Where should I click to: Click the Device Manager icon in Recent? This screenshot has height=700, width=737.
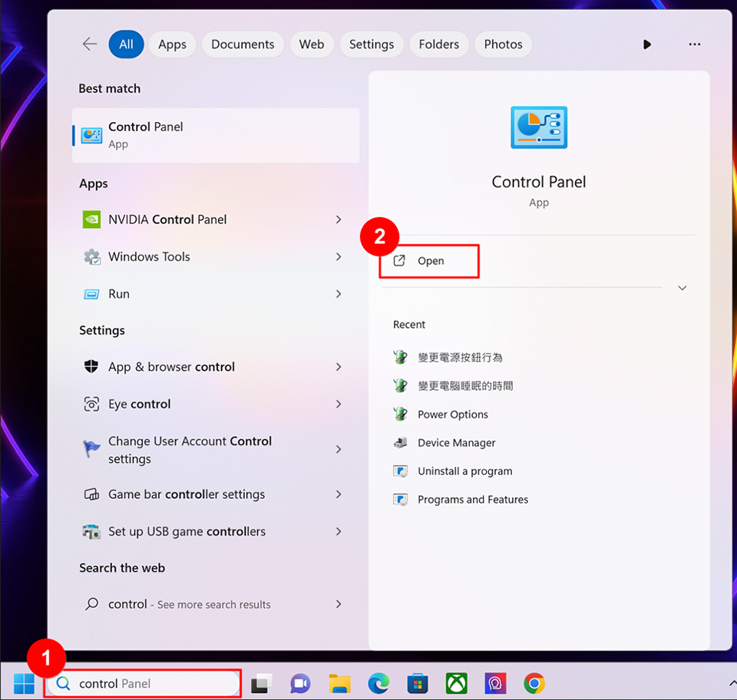pos(401,443)
